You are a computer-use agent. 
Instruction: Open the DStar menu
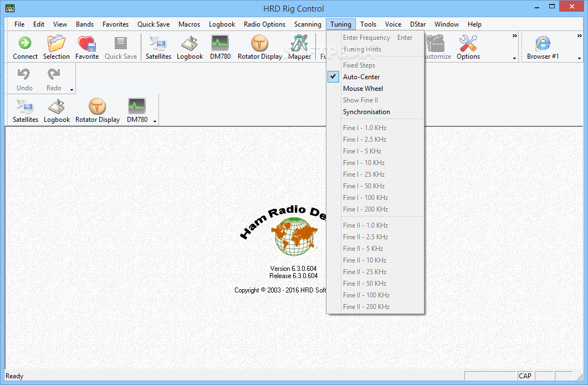click(x=418, y=24)
